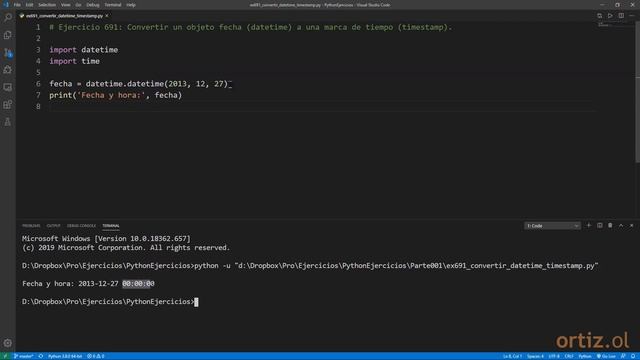The width and height of the screenshot is (640, 360).
Task: Split the terminal panel
Action: click(x=600, y=226)
